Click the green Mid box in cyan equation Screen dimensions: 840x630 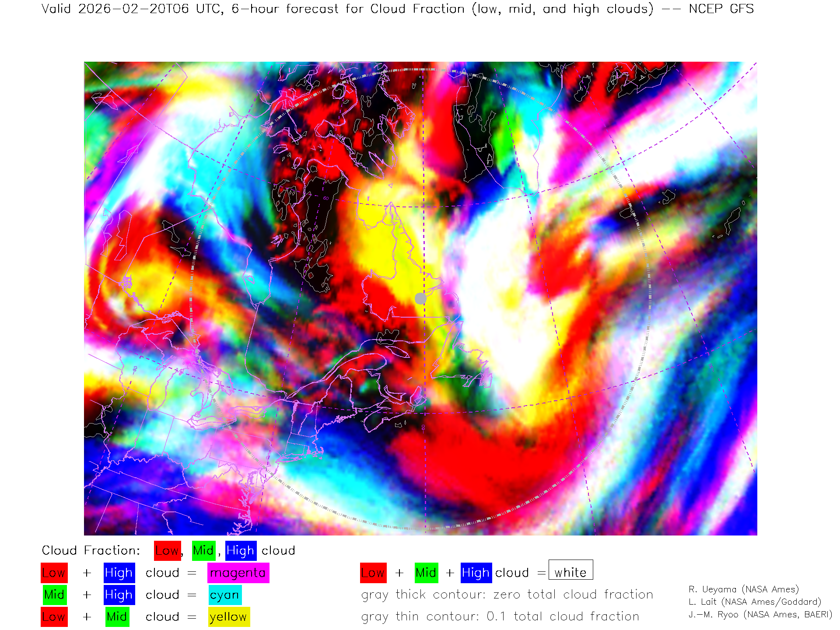(x=55, y=595)
